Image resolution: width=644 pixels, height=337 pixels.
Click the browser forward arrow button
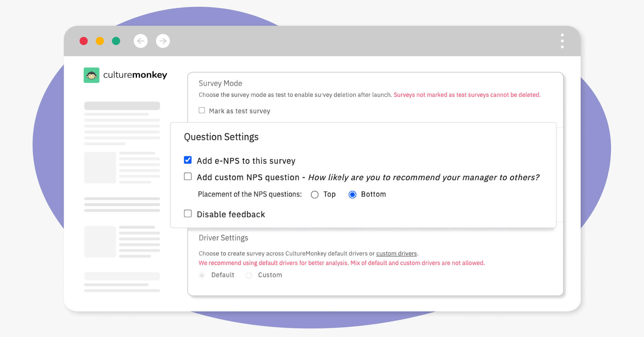pos(163,41)
